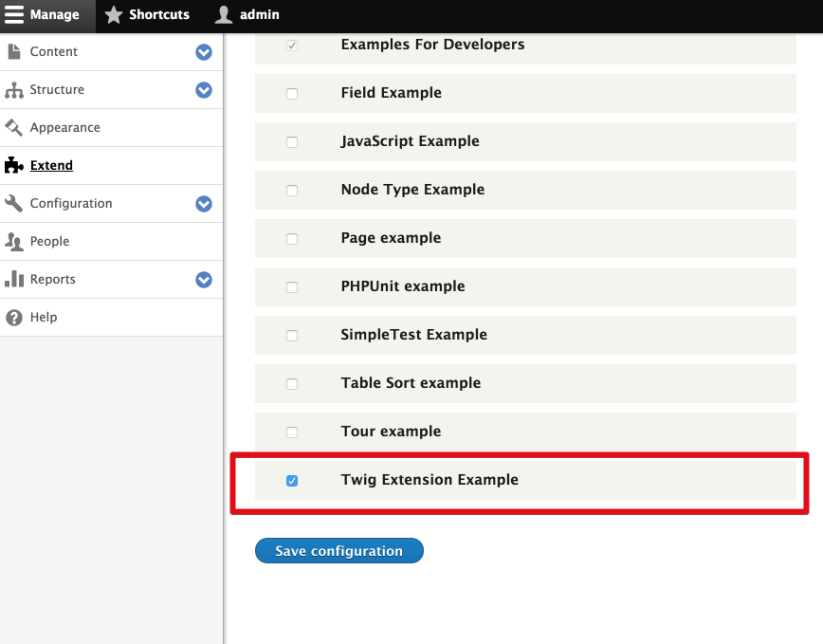
Task: Click the Reports bar chart icon
Action: coord(13,279)
